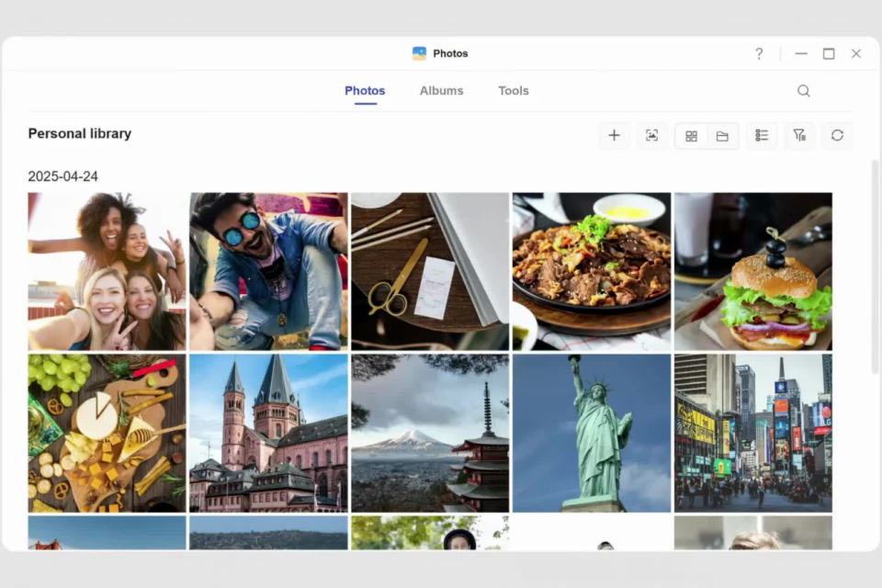Click the plus add photos icon
This screenshot has height=588, width=882.
(x=614, y=136)
